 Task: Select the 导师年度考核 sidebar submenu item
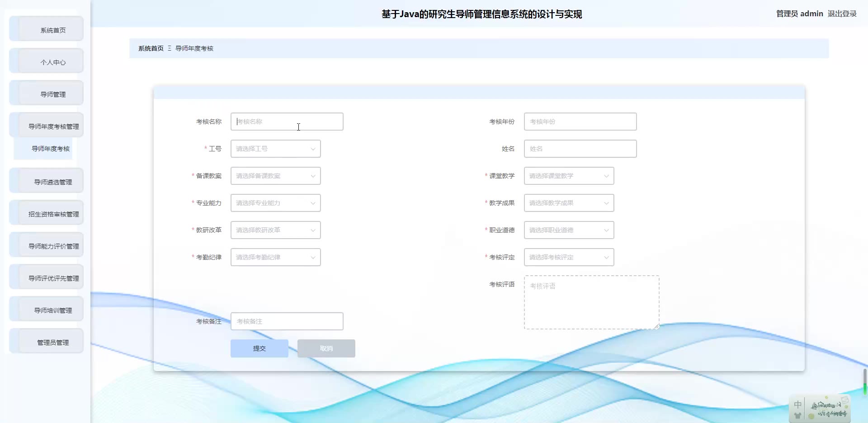click(43, 149)
